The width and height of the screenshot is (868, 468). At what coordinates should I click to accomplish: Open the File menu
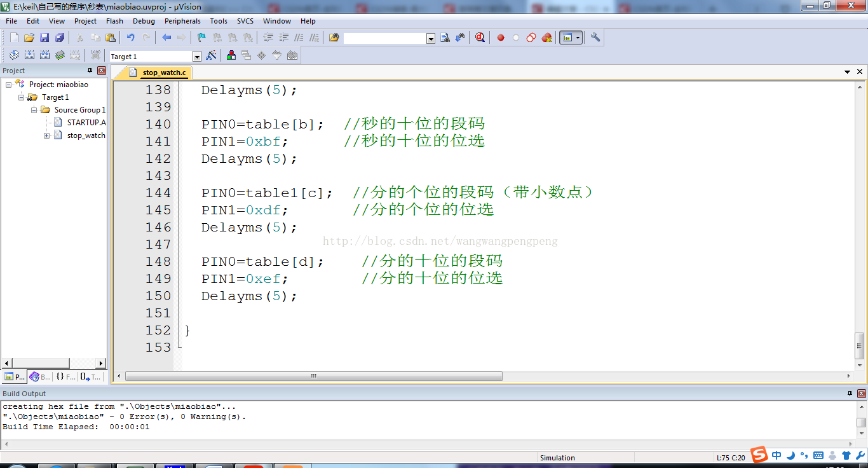[x=11, y=21]
